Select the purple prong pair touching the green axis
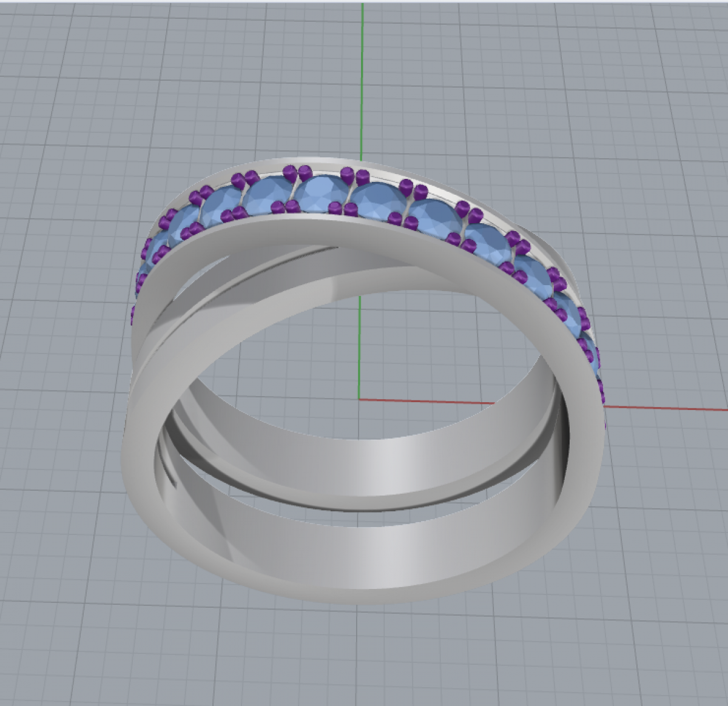The height and width of the screenshot is (706, 728). point(355,176)
